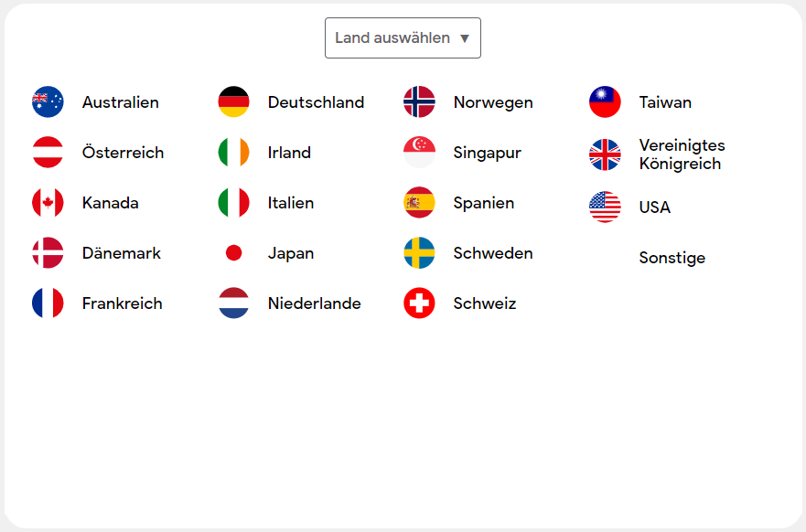Screen dimensions: 806x532
Task: Click the Irland text label
Action: (x=289, y=153)
